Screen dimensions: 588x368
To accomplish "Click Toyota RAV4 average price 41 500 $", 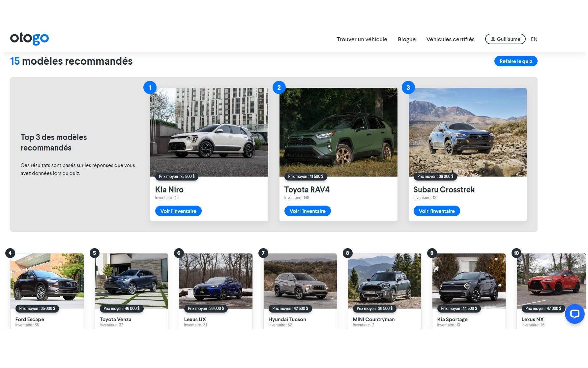I will (306, 177).
